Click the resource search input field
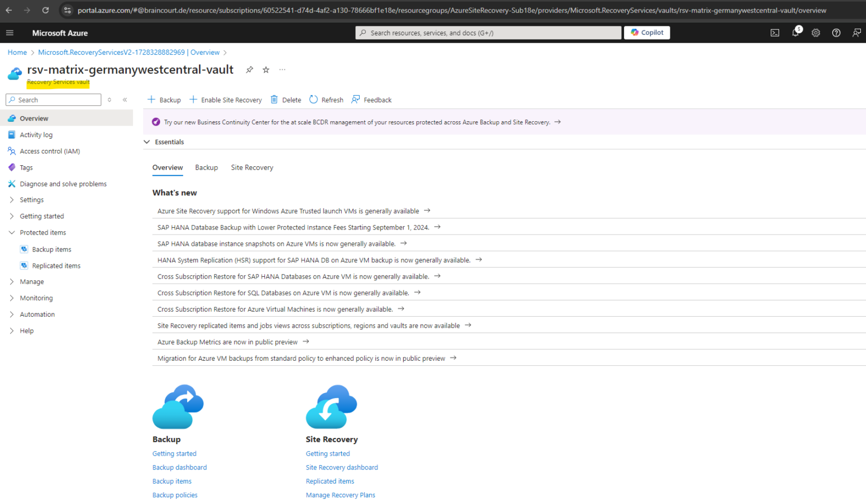 (488, 32)
